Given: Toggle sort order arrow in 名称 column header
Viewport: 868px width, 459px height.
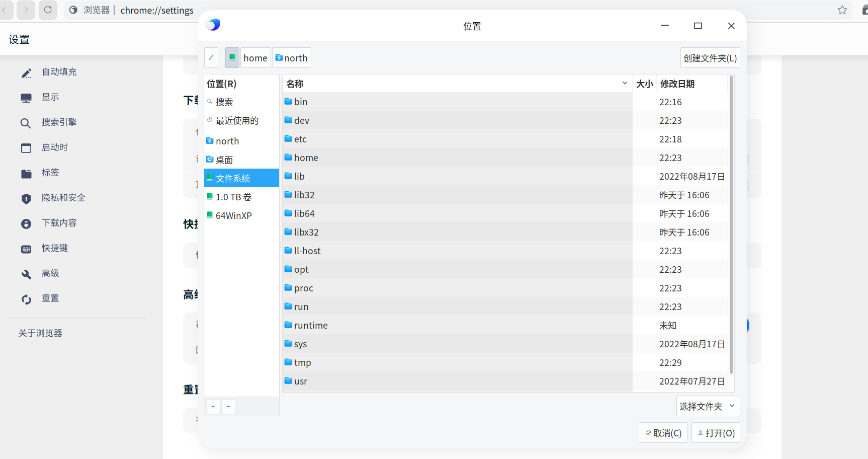Looking at the screenshot, I should point(625,83).
